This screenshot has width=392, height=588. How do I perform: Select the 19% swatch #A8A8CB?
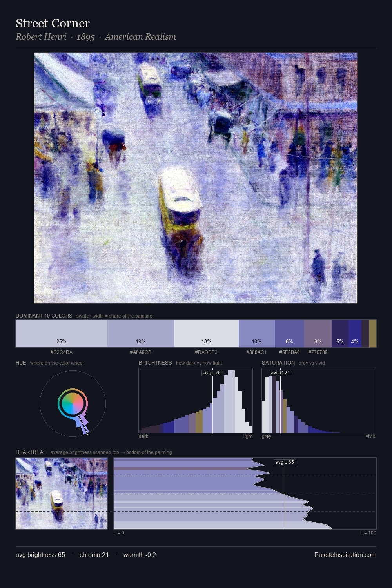coord(141,334)
